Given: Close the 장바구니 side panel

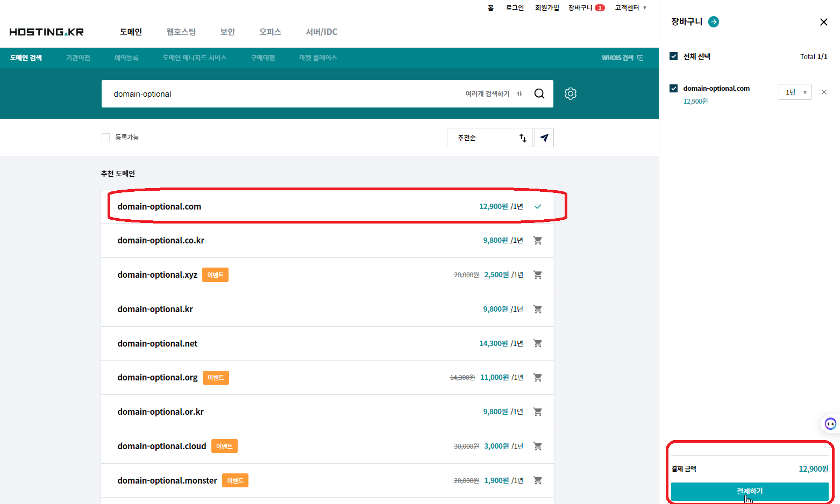Looking at the screenshot, I should tap(823, 22).
